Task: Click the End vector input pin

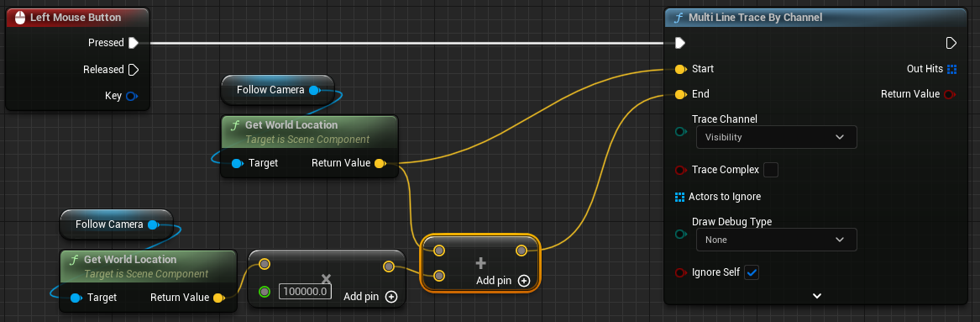Action: (x=680, y=94)
